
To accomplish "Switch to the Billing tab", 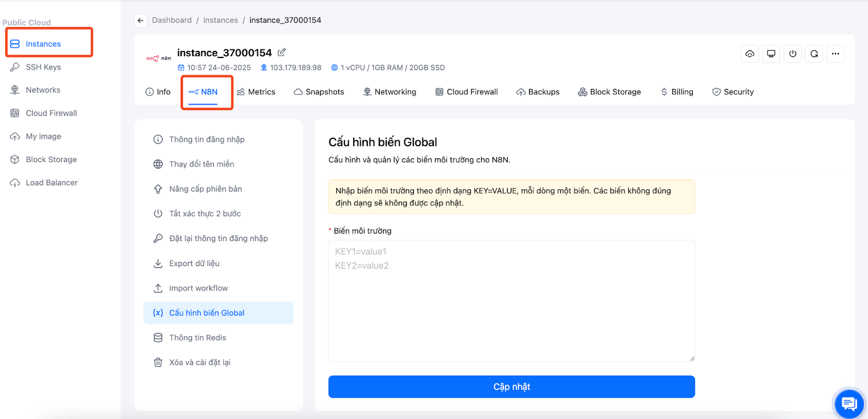I will coord(677,92).
